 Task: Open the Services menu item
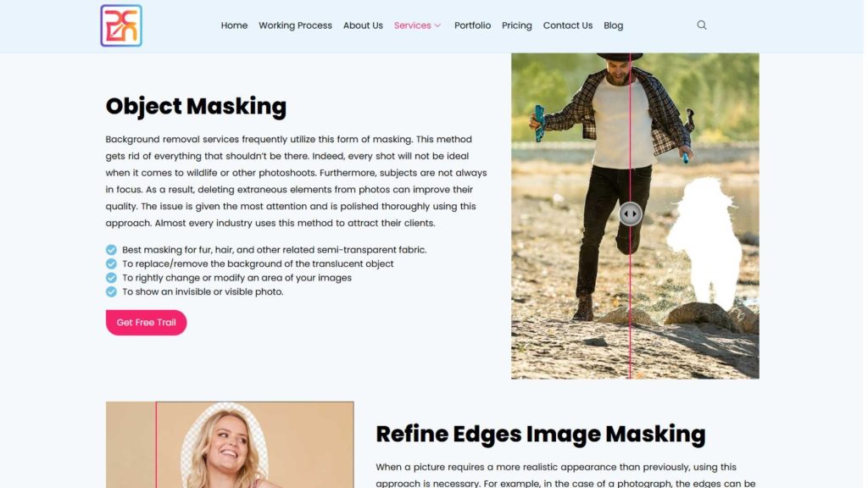(413, 25)
